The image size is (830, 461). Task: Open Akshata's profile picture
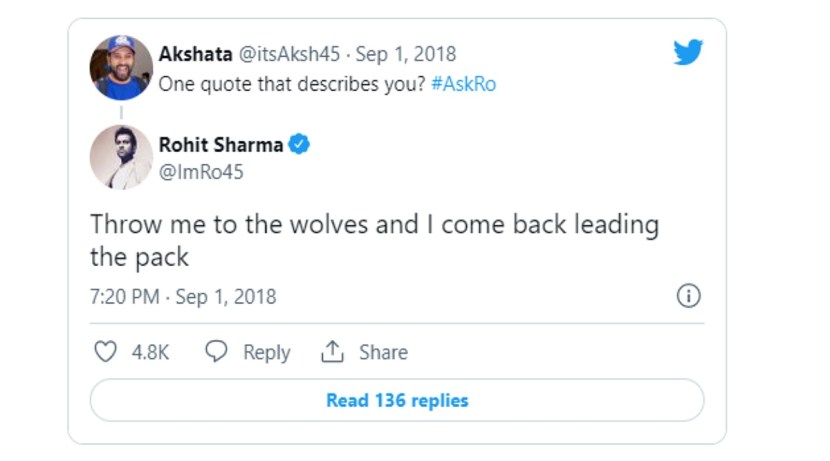click(121, 68)
